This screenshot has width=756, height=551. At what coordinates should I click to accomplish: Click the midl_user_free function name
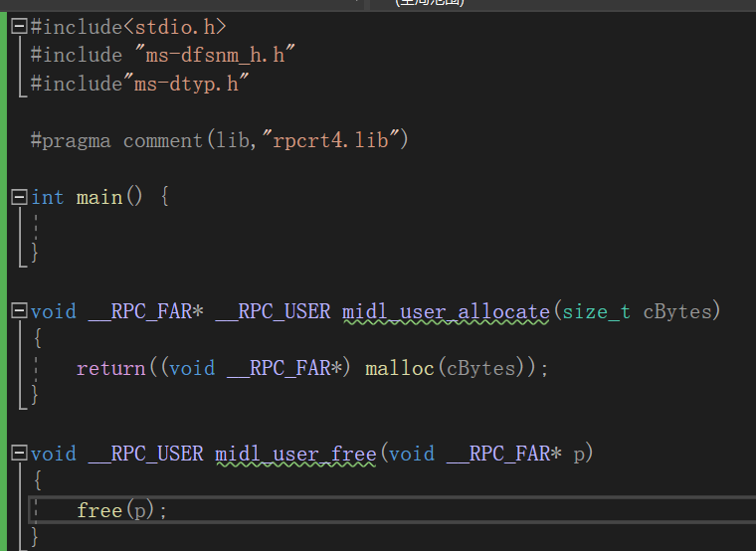[x=295, y=454]
